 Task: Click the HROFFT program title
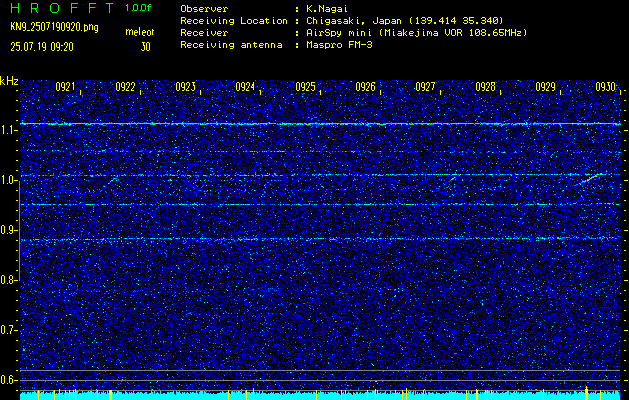(62, 8)
